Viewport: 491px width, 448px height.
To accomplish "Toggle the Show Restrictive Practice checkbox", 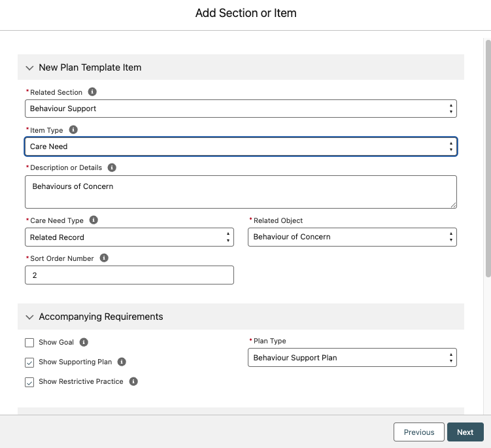I will click(x=29, y=382).
